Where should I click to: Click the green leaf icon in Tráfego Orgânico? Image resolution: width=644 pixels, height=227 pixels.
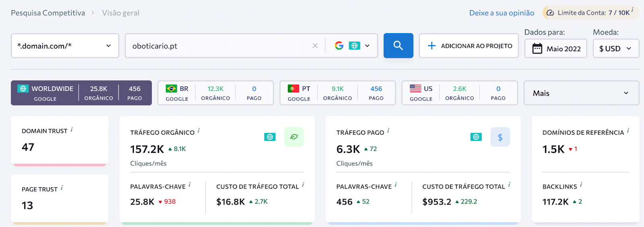click(x=294, y=137)
